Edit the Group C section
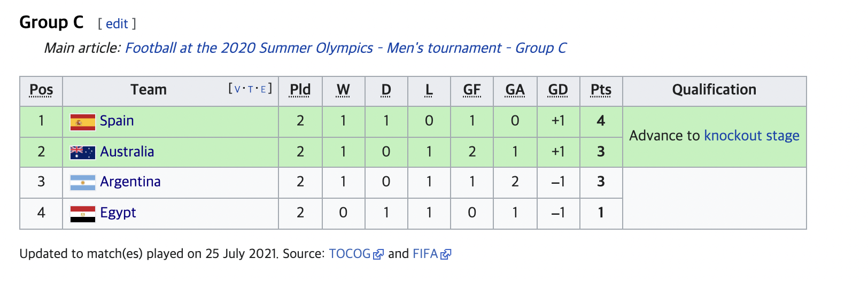Image resolution: width=868 pixels, height=281 pixels. [x=117, y=24]
